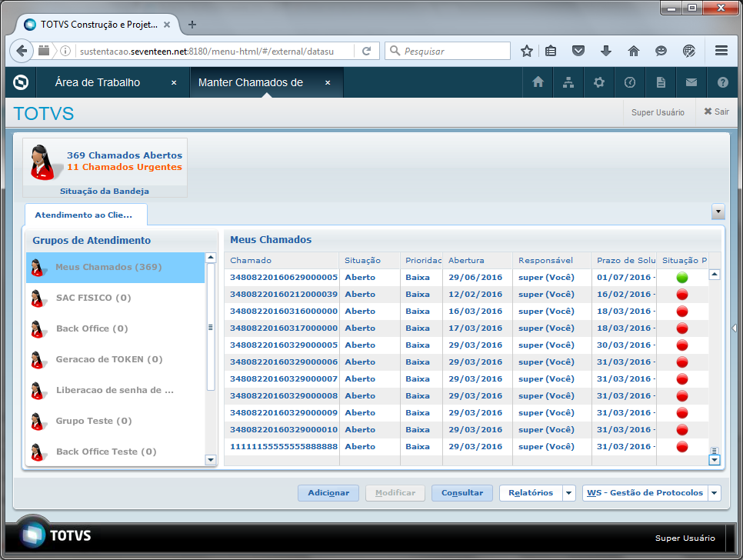This screenshot has height=560, width=743.
Task: Click green status indicator for 29/06/2016 call
Action: [x=682, y=278]
